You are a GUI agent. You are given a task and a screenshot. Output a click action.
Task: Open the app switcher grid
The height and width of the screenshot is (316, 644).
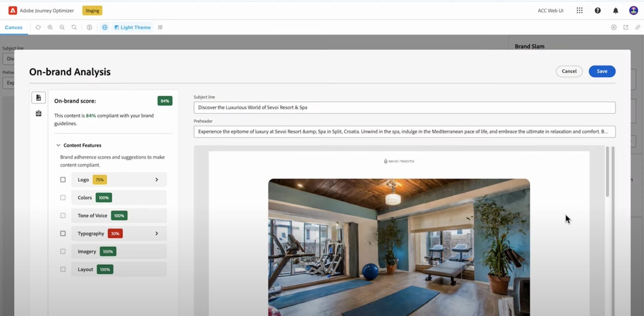tap(579, 11)
